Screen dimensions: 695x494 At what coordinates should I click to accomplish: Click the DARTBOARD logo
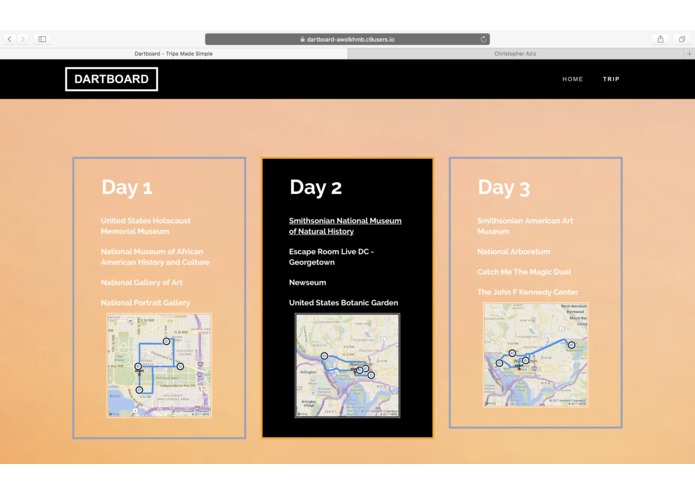(111, 79)
